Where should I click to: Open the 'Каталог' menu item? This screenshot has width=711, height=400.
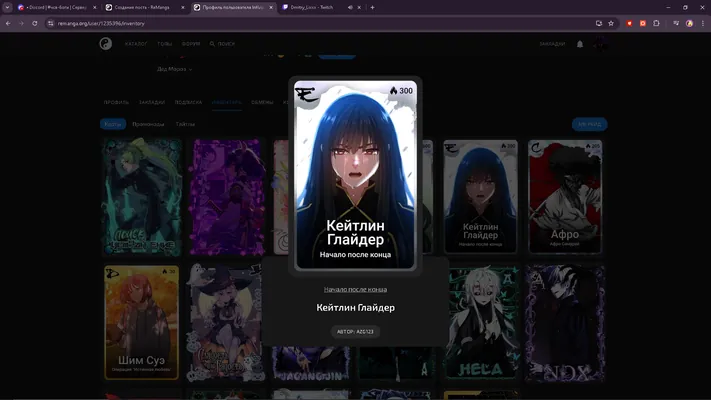(136, 44)
